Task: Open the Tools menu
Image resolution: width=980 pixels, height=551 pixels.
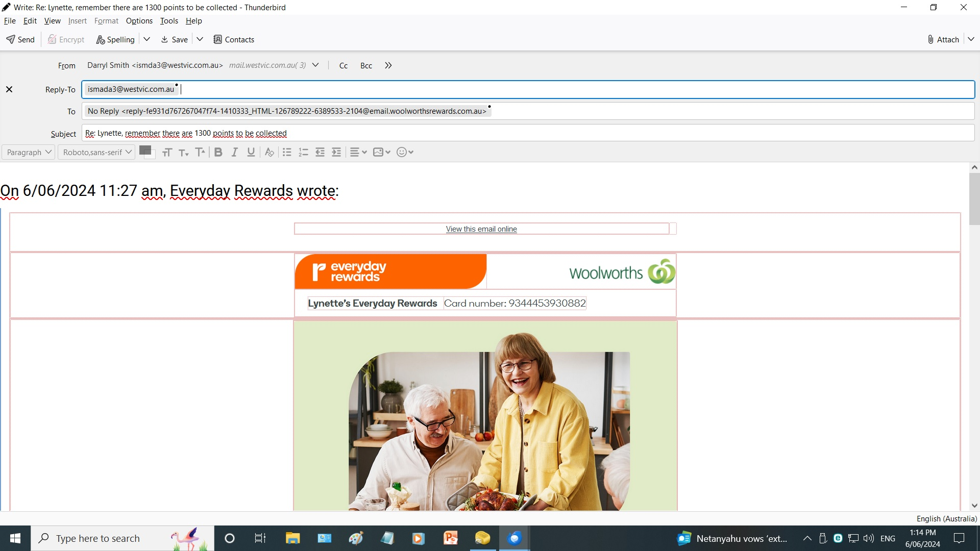Action: pos(168,21)
